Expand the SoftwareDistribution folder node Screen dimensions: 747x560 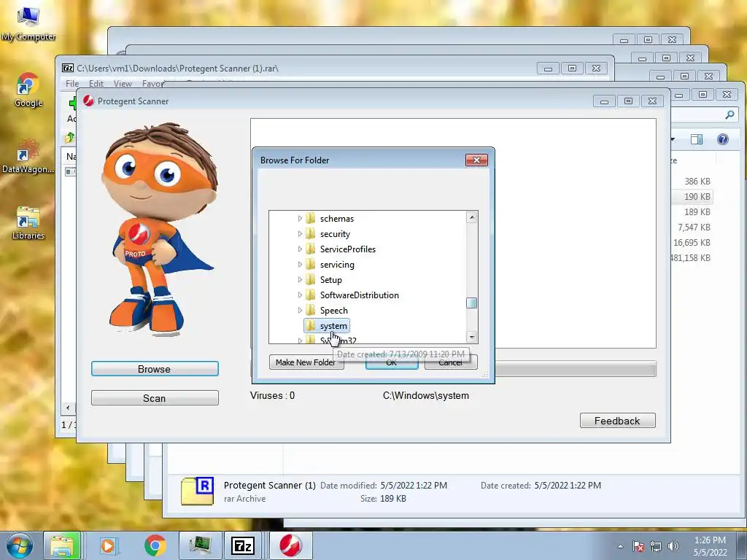tap(300, 295)
